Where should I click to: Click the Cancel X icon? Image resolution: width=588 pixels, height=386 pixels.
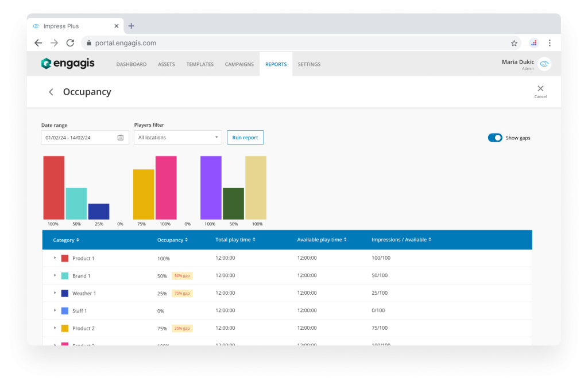click(540, 89)
